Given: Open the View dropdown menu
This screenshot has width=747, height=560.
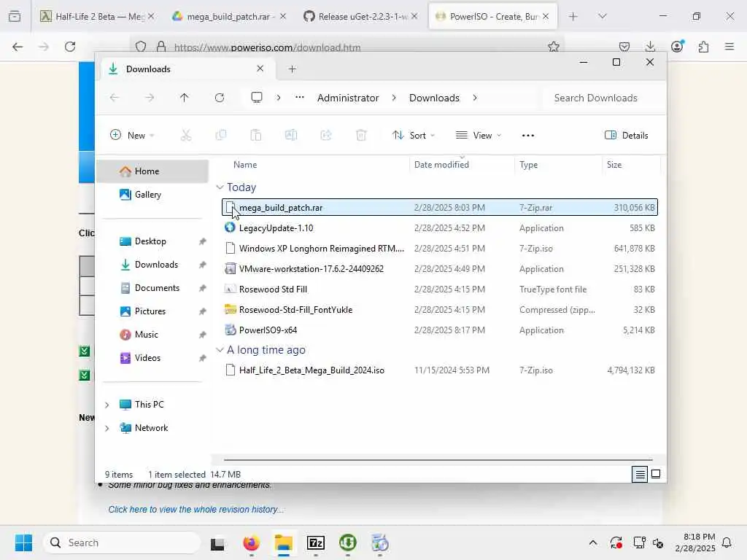Looking at the screenshot, I should tap(479, 135).
